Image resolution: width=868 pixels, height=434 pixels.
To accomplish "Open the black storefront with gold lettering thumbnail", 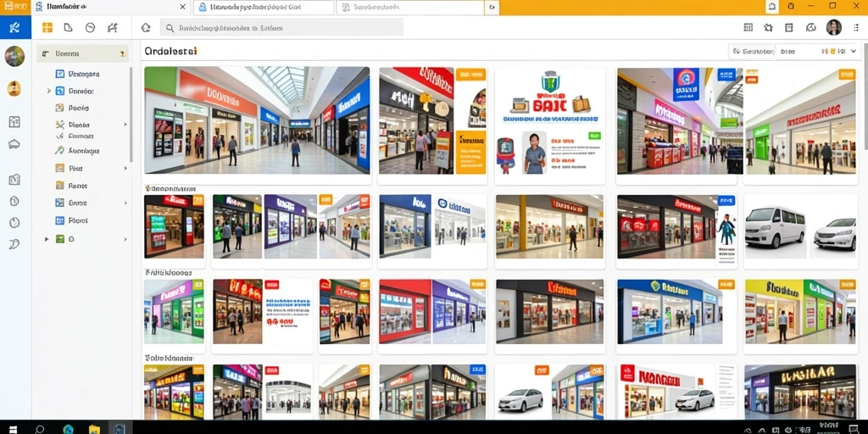I will coord(801,390).
